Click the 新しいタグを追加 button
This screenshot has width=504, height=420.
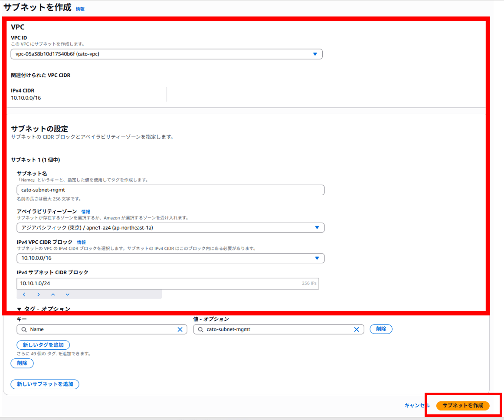pyautogui.click(x=43, y=345)
